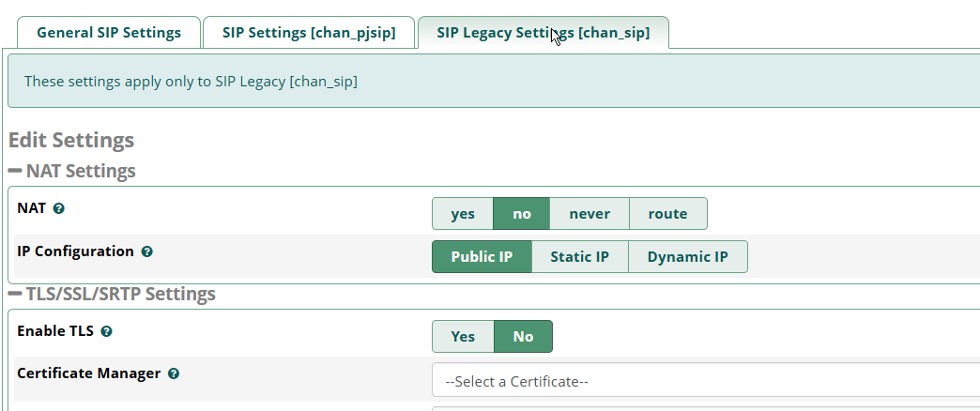
Task: Set NAT to yes
Action: tap(463, 214)
